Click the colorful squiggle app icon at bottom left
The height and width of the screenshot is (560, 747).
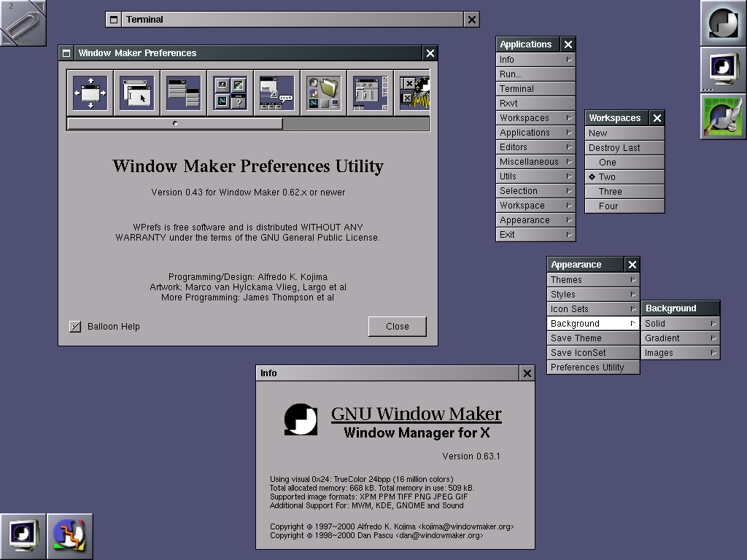pyautogui.click(x=69, y=536)
